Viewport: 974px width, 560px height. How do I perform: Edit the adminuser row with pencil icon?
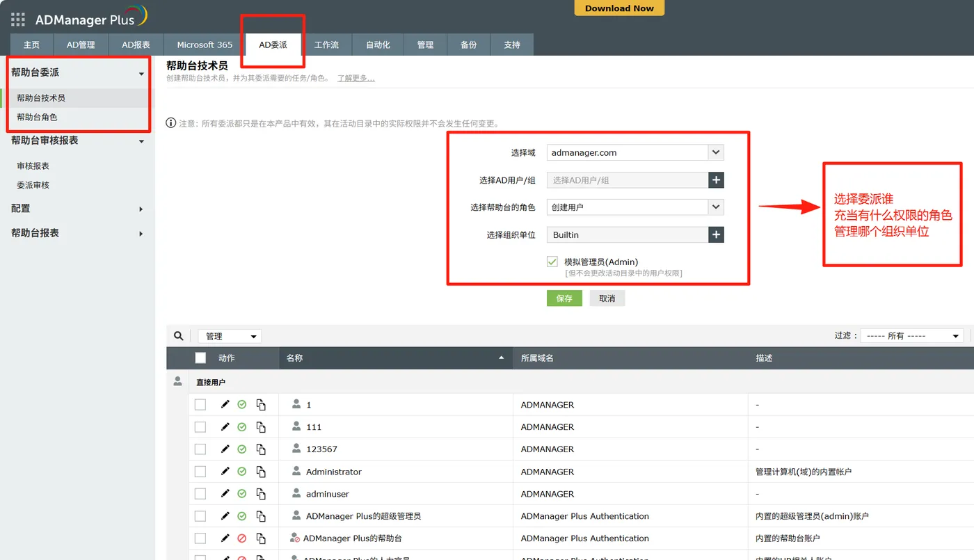pos(225,493)
